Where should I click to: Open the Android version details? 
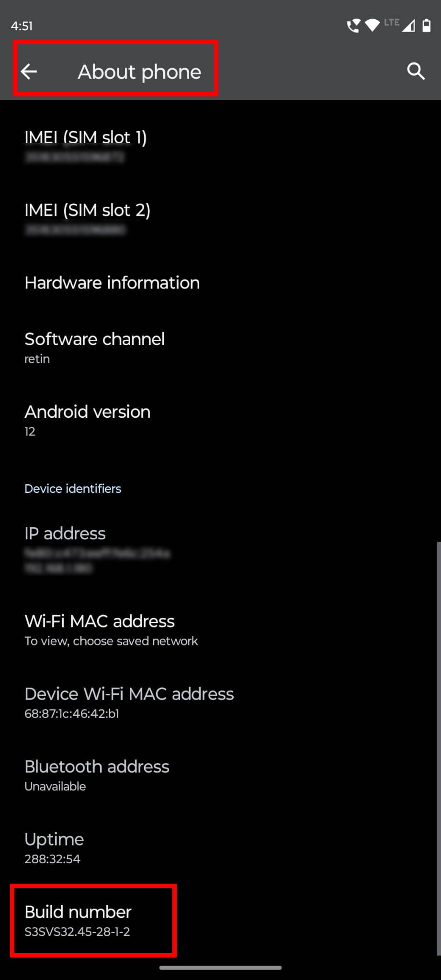[x=220, y=421]
